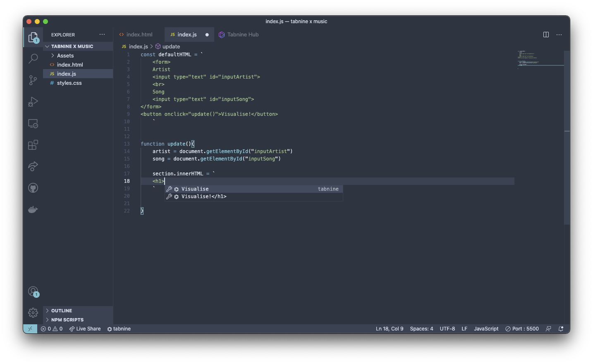Open the Manage settings gear icon
This screenshot has height=364, width=593.
click(33, 313)
